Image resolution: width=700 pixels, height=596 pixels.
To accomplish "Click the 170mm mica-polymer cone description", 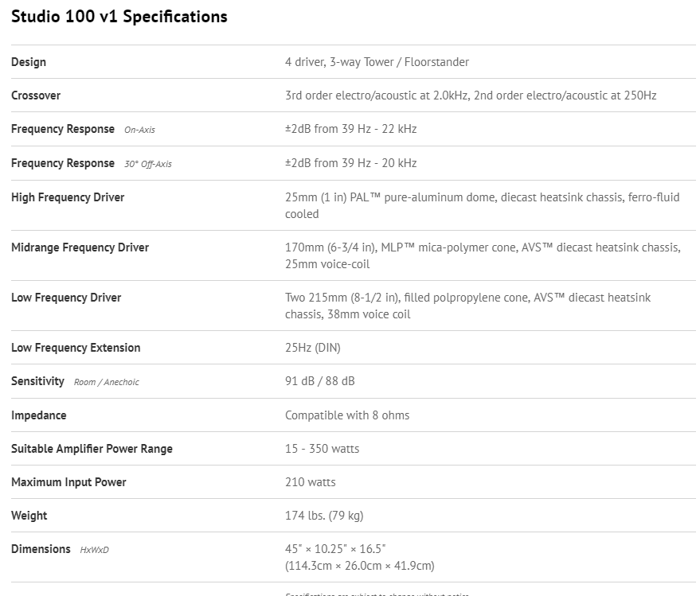I will pyautogui.click(x=482, y=255).
